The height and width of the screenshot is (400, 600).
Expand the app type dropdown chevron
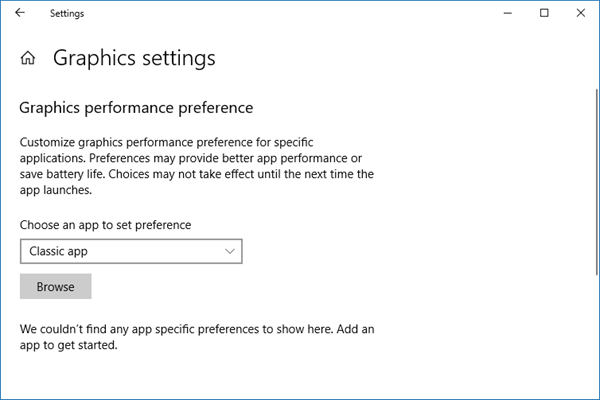[231, 252]
